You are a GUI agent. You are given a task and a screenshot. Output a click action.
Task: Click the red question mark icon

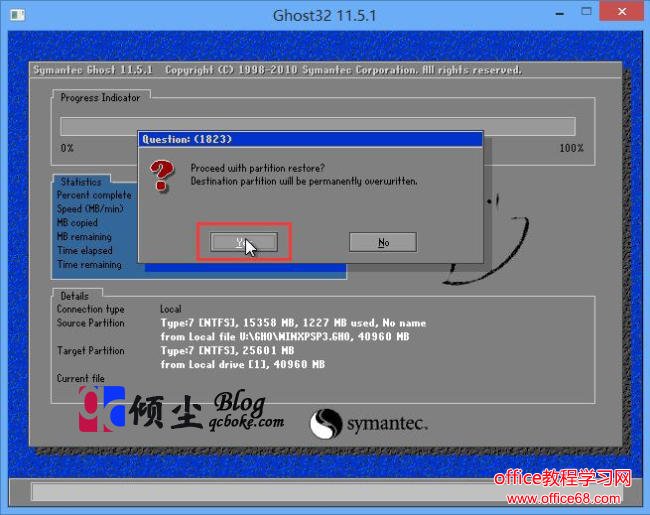coord(162,176)
